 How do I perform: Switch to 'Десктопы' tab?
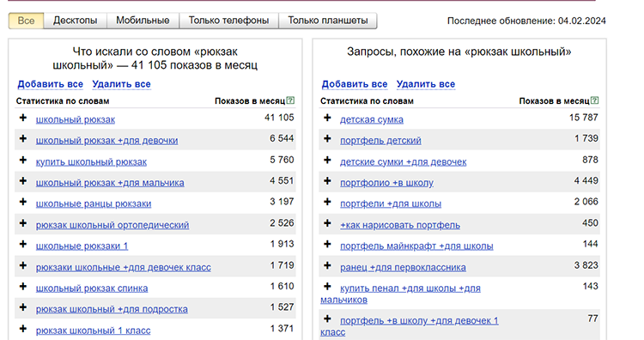(x=76, y=21)
